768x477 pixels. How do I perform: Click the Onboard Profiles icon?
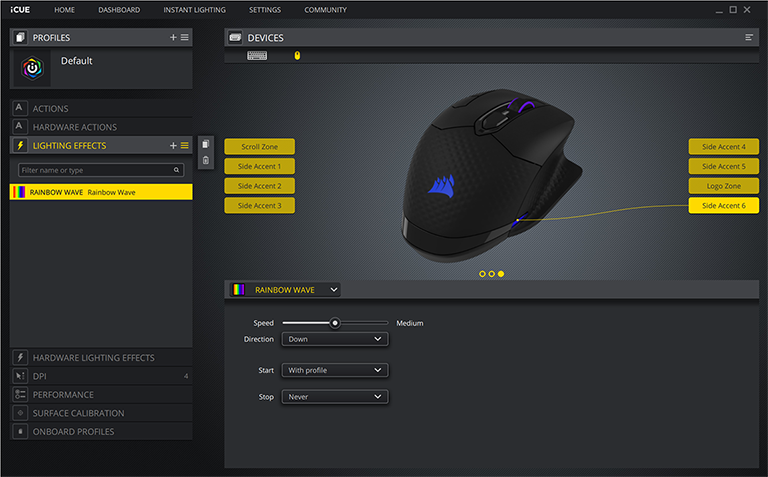pos(20,431)
